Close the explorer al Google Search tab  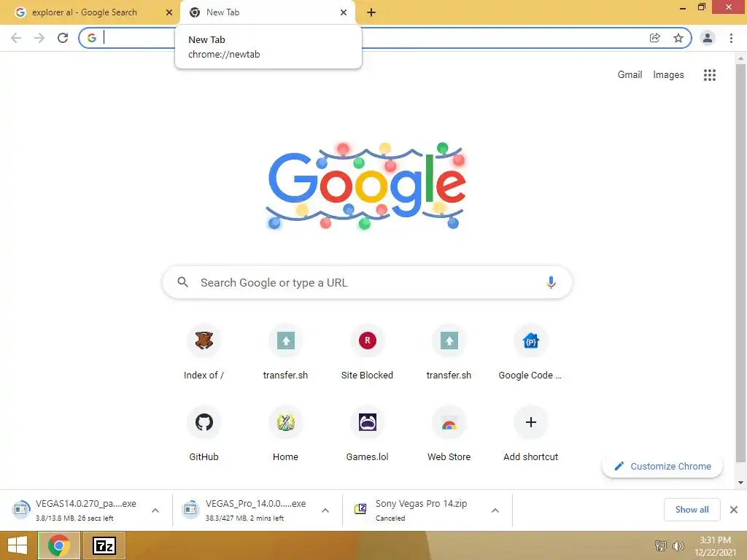169,12
